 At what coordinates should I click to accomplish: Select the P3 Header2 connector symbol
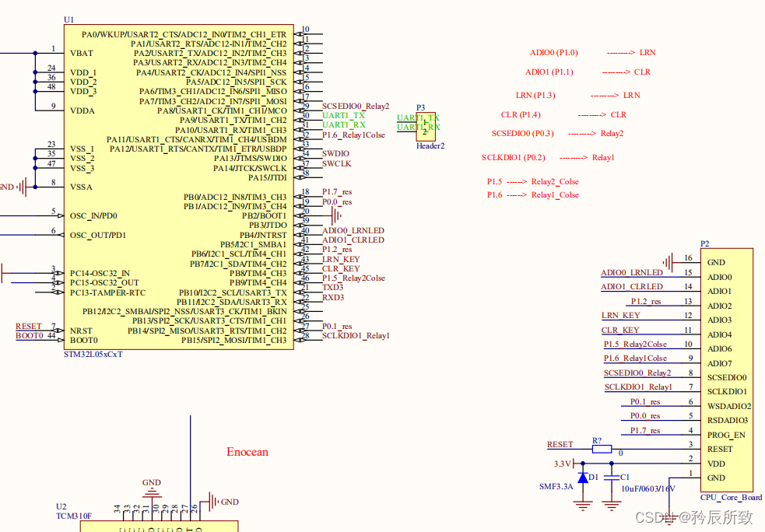pyautogui.click(x=426, y=127)
